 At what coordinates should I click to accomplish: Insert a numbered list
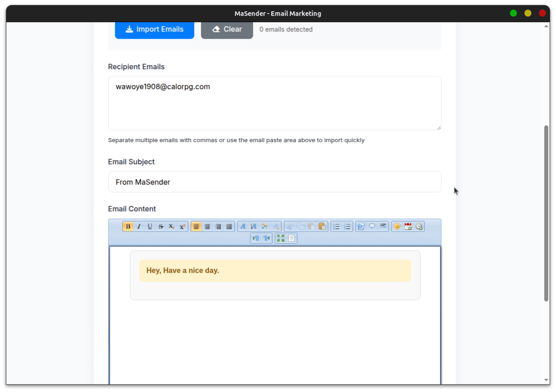pyautogui.click(x=347, y=227)
